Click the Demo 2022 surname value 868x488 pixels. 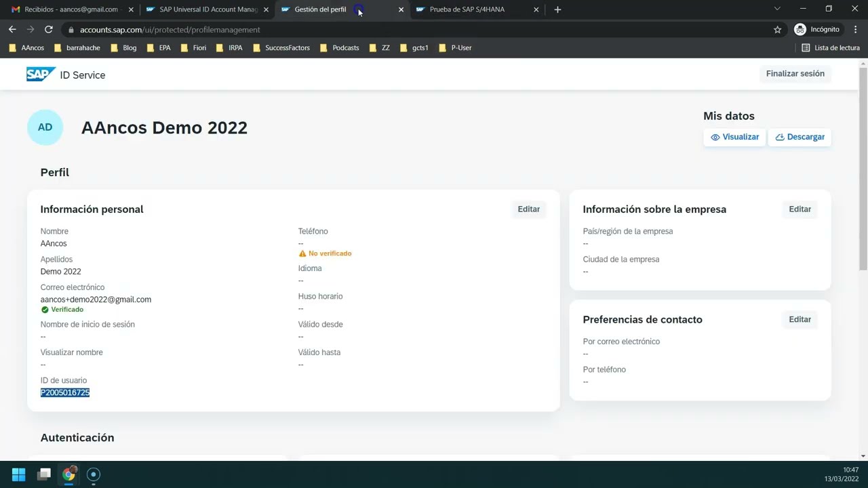point(60,272)
